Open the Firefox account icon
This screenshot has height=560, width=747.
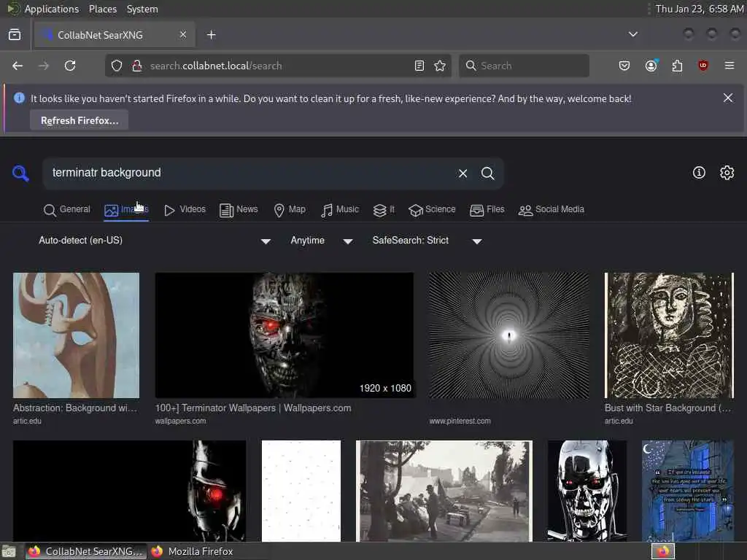[651, 66]
